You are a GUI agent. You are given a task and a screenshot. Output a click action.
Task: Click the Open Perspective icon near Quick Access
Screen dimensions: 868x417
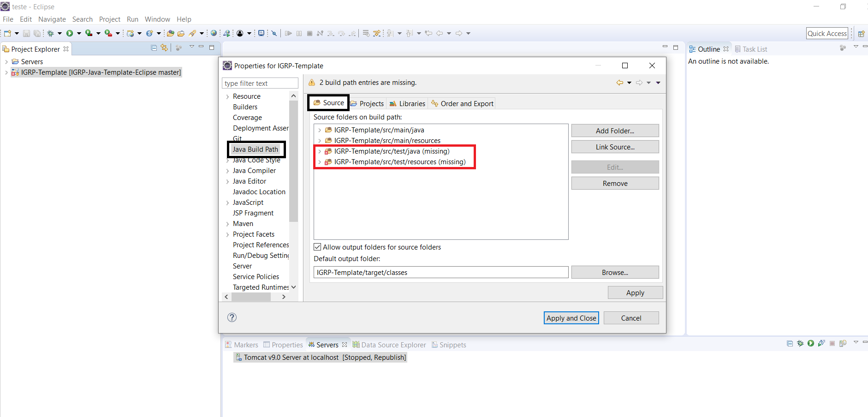(x=861, y=33)
